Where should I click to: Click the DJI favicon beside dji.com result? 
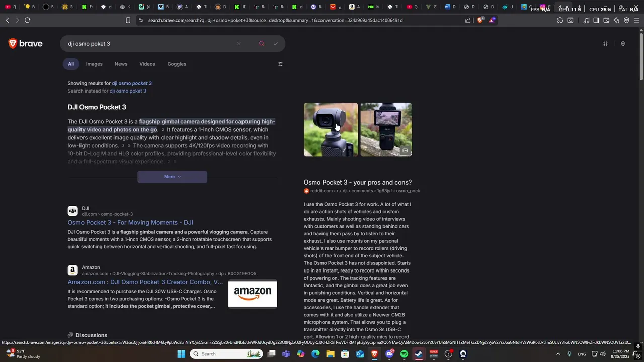tap(73, 211)
